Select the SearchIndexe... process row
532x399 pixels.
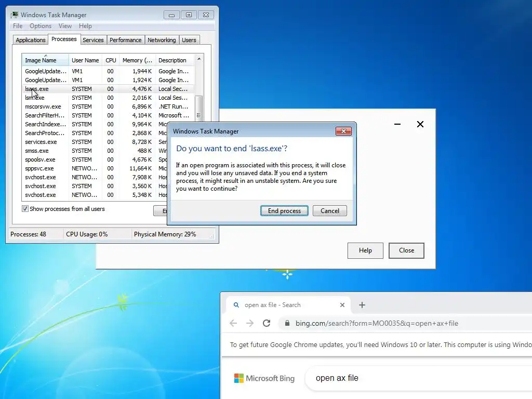[95, 124]
